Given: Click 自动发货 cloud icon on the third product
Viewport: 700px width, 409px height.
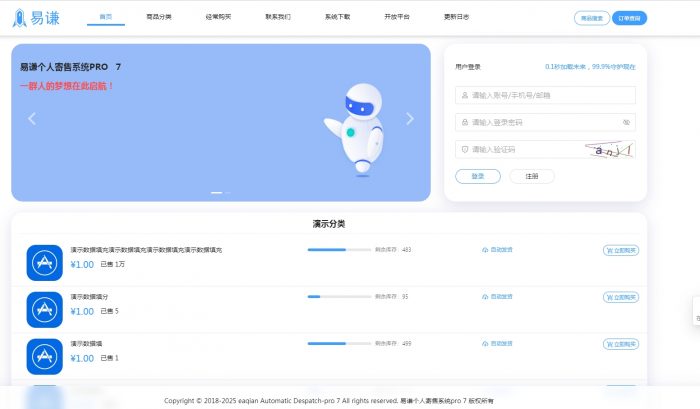Looking at the screenshot, I should (x=485, y=344).
